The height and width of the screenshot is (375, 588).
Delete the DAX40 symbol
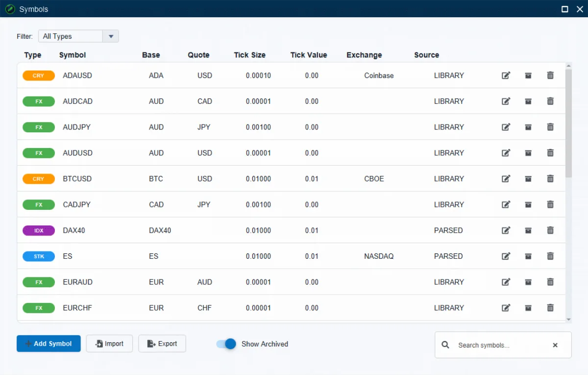[x=550, y=230]
